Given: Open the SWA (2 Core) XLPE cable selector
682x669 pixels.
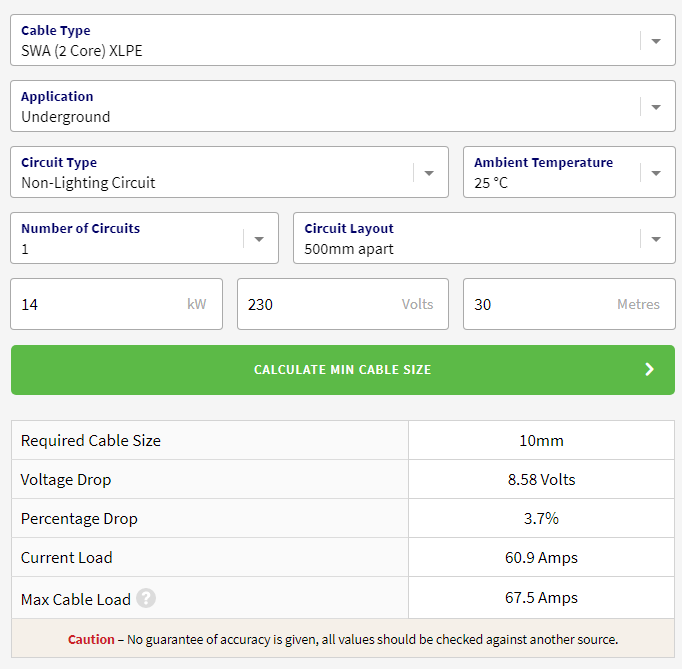Looking at the screenshot, I should 320,41.
